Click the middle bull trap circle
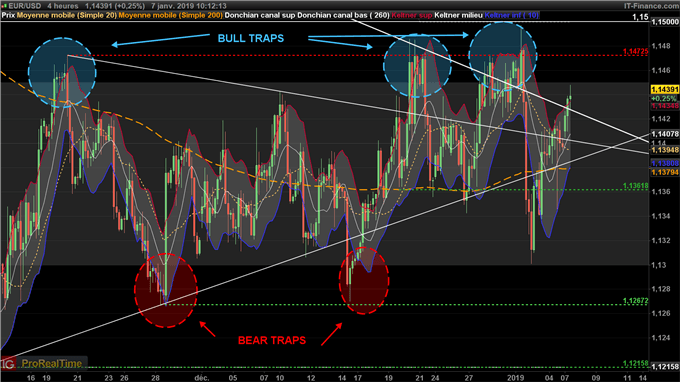 click(x=417, y=65)
